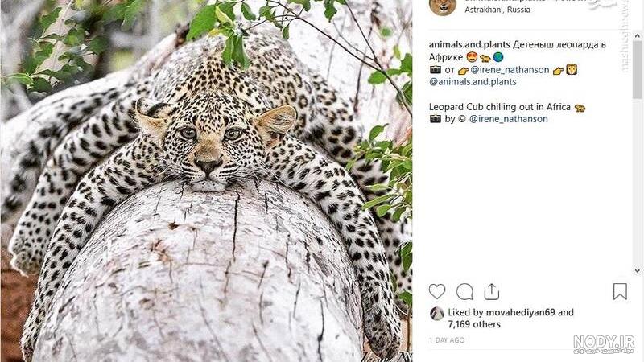Open animals.and.plants username in caption

(469, 45)
